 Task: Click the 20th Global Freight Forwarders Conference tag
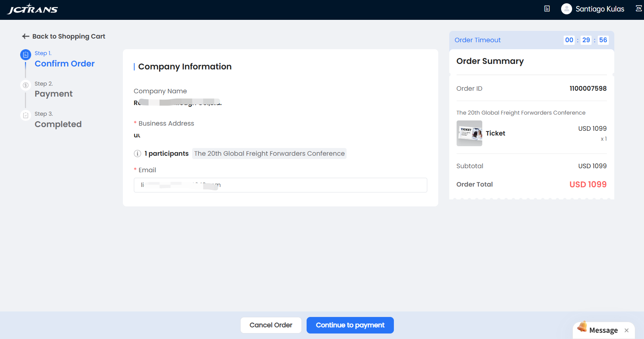269,154
